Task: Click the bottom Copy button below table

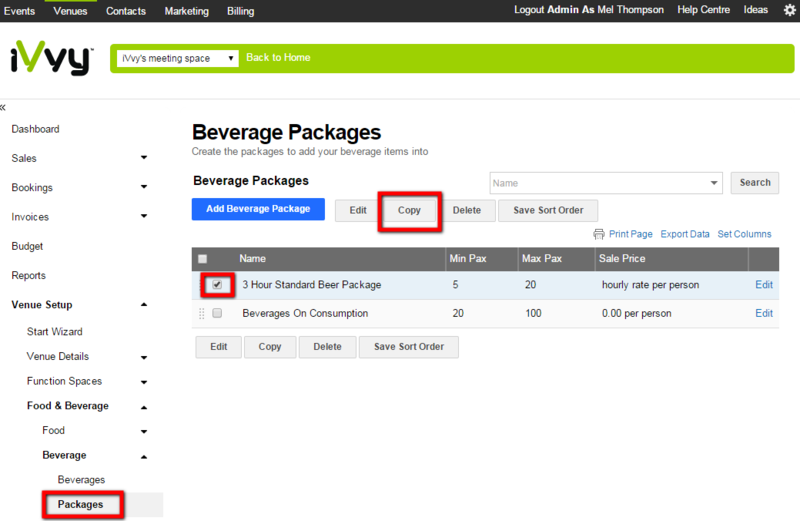Action: 270,347
